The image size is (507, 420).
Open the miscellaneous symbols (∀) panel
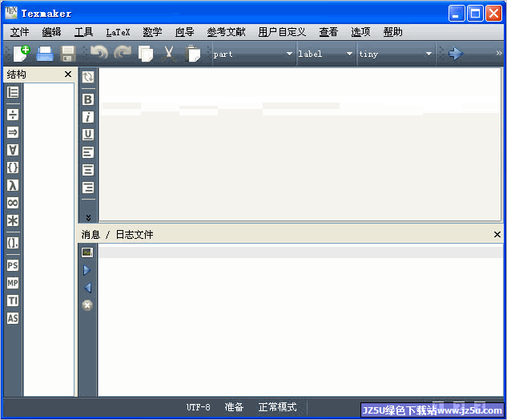tap(13, 150)
